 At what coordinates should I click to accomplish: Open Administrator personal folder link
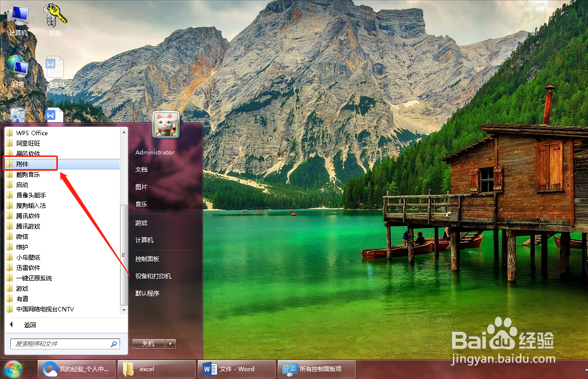click(155, 152)
